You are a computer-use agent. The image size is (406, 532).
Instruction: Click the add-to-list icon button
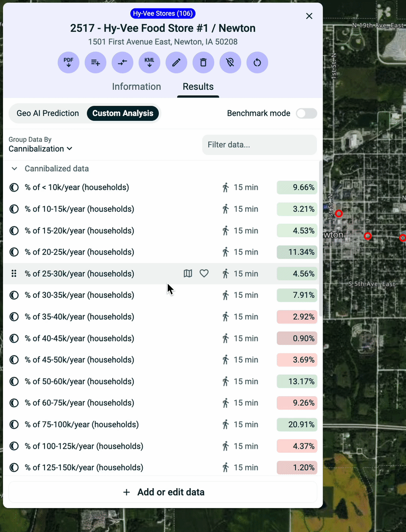pyautogui.click(x=95, y=62)
